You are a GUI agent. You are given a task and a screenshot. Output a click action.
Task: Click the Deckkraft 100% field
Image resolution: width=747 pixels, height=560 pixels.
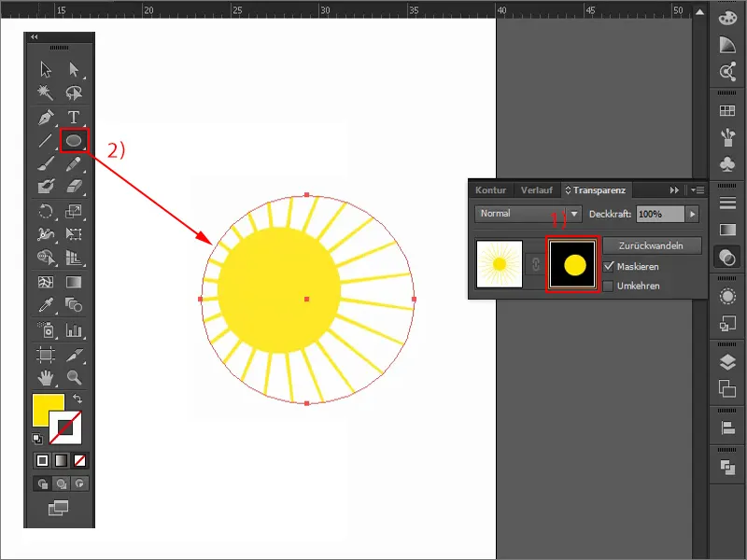(660, 214)
